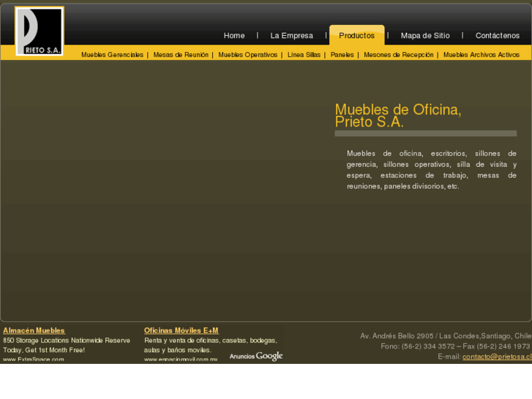Click the address line Av. Andrés Bello 2905

(446, 336)
